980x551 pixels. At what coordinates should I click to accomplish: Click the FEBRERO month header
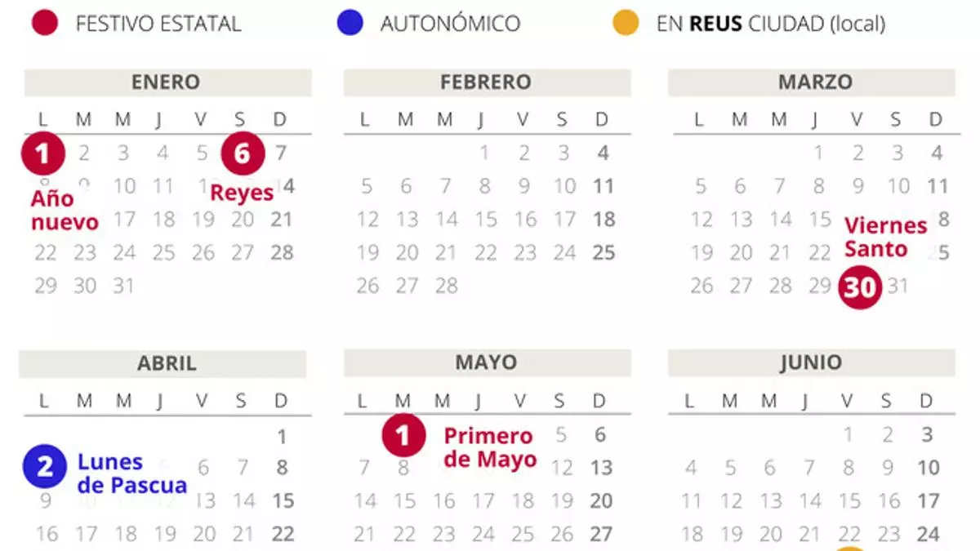[x=486, y=82]
